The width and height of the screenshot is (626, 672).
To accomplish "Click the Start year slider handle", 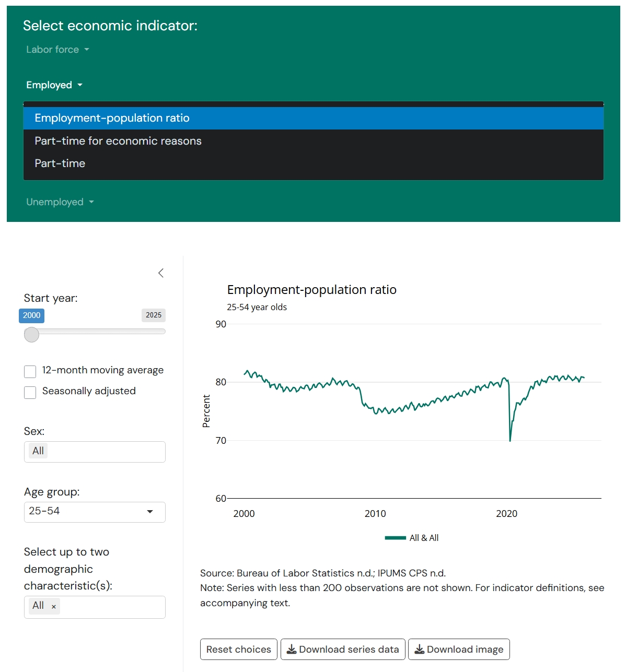I will point(32,335).
